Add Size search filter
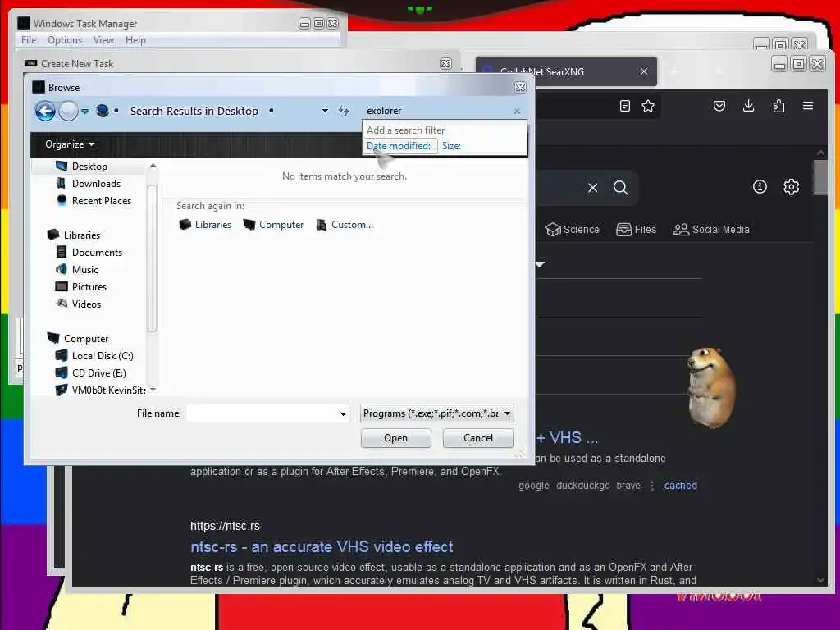The height and width of the screenshot is (630, 840). [x=451, y=146]
